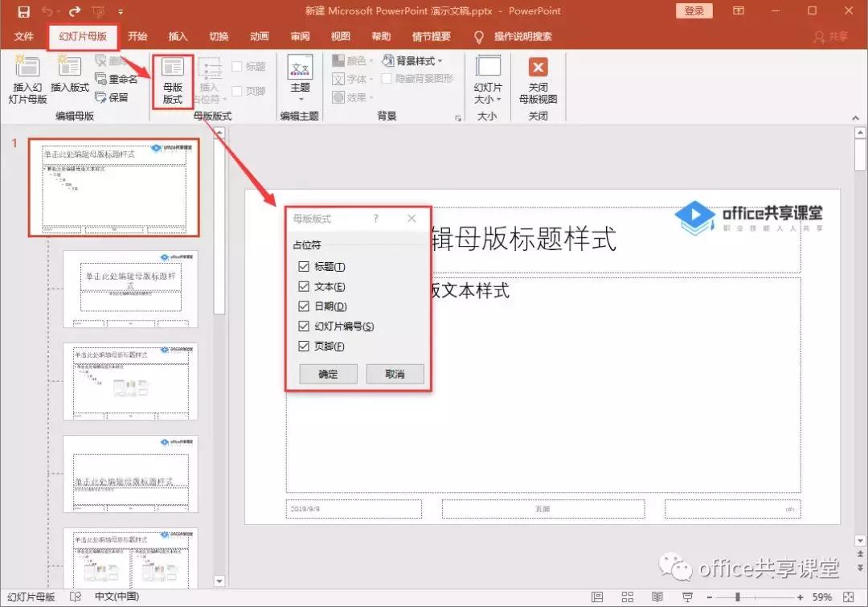This screenshot has height=607, width=868.
Task: Redo the last action in quick access toolbar
Action: click(76, 11)
